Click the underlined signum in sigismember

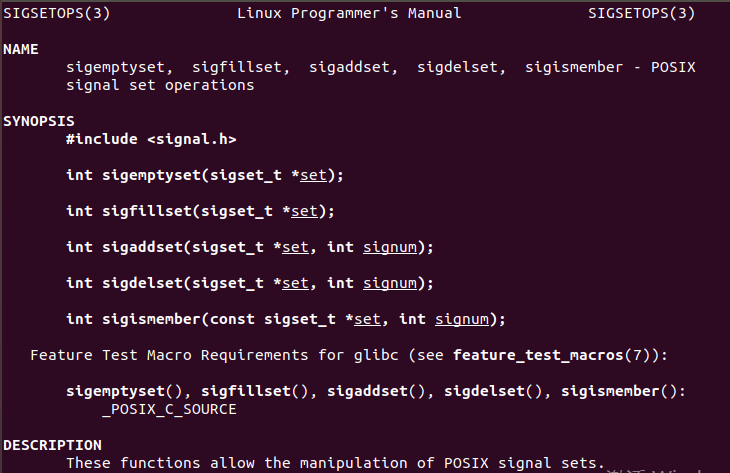(x=462, y=320)
